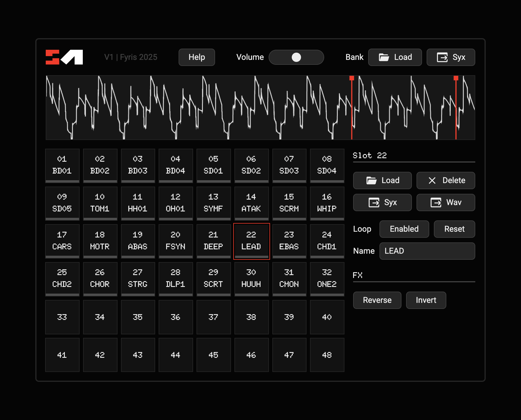The width and height of the screenshot is (521, 420).
Task: Toggle the Reverse effect
Action: click(377, 300)
